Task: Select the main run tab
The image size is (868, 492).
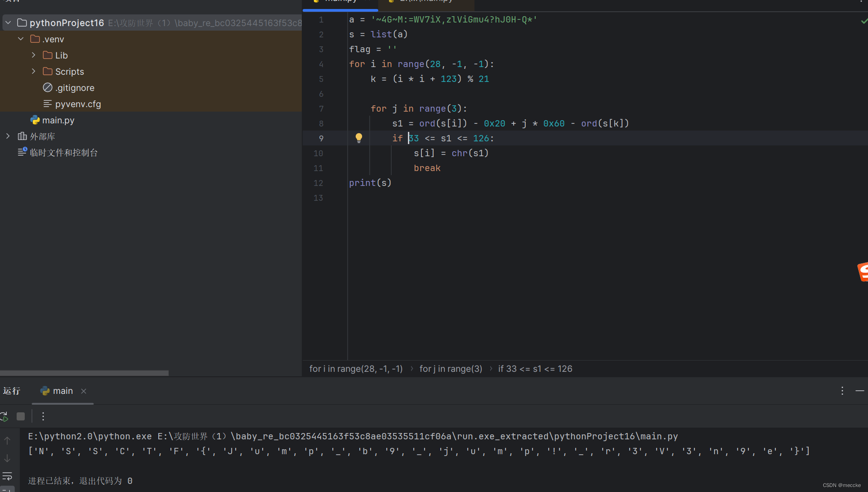Action: [62, 391]
